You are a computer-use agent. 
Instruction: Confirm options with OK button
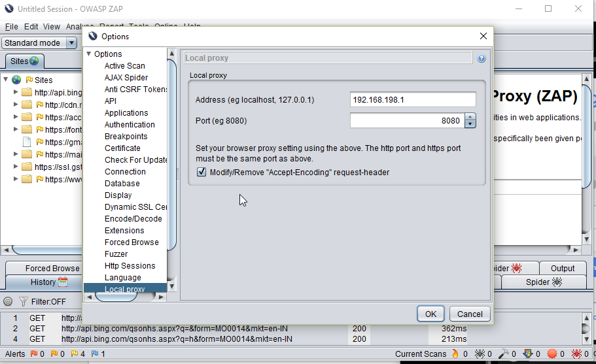click(x=430, y=314)
